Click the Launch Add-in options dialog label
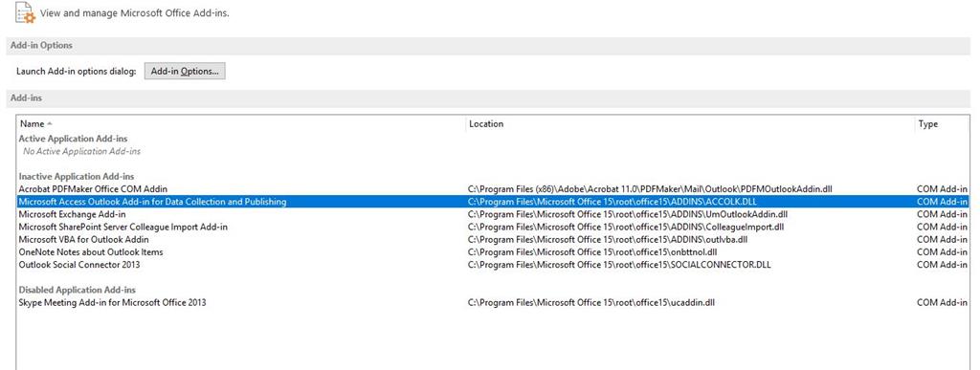This screenshot has height=370, width=980. coord(76,71)
